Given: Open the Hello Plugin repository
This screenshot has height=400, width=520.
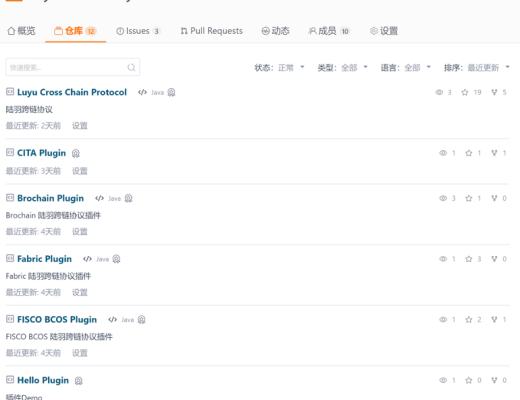Looking at the screenshot, I should [x=43, y=380].
